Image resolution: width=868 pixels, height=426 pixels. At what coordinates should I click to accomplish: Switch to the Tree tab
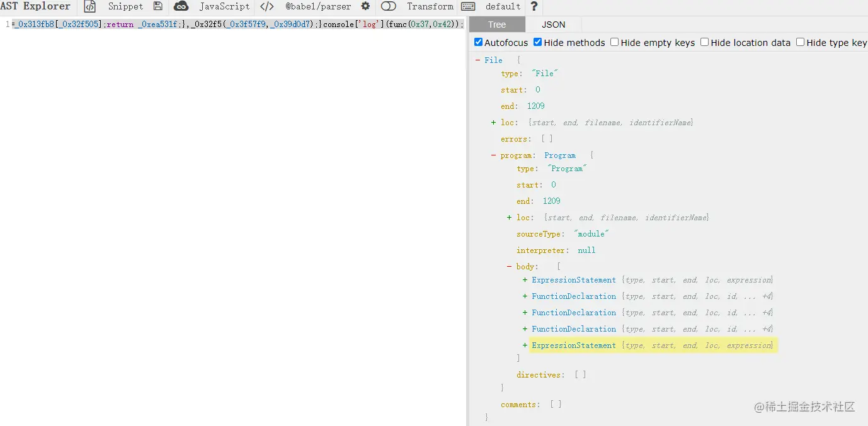click(497, 25)
